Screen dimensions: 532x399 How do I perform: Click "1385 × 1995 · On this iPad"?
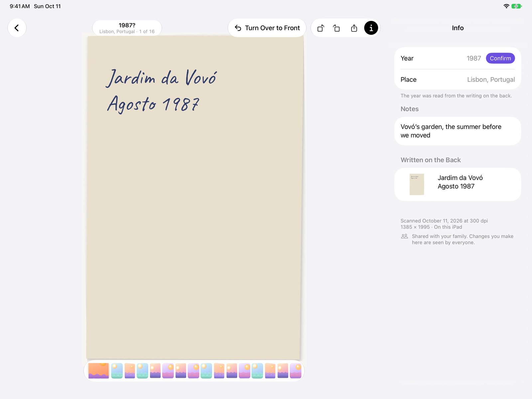(x=431, y=227)
